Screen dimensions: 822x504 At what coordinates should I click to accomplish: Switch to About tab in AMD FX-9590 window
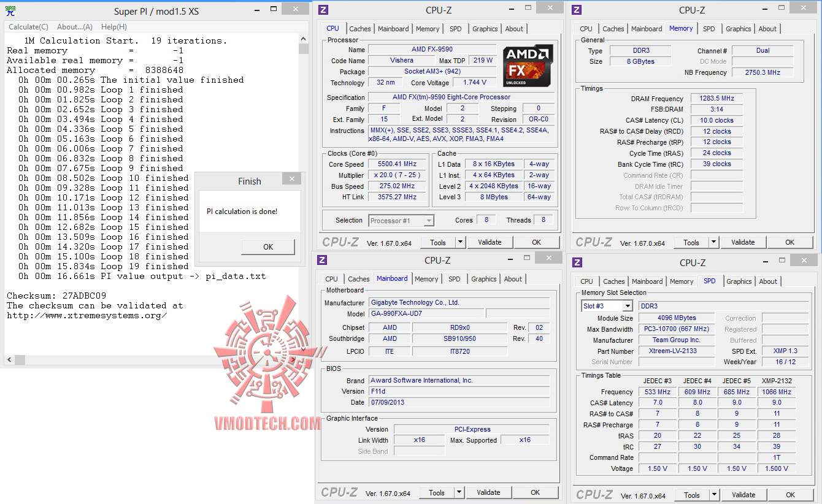coord(515,29)
